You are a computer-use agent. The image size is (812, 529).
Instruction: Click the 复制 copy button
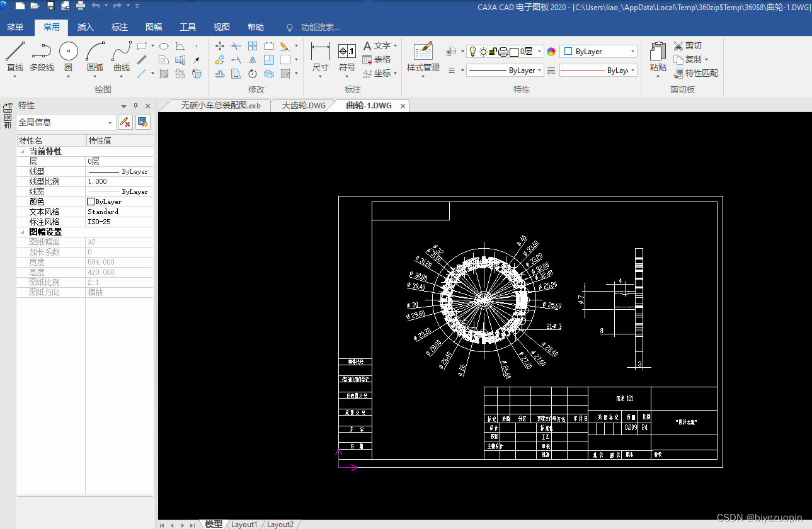point(687,59)
